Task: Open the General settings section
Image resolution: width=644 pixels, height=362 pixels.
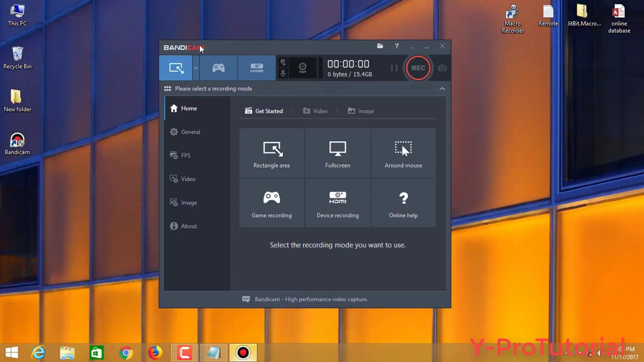Action: click(x=197, y=132)
